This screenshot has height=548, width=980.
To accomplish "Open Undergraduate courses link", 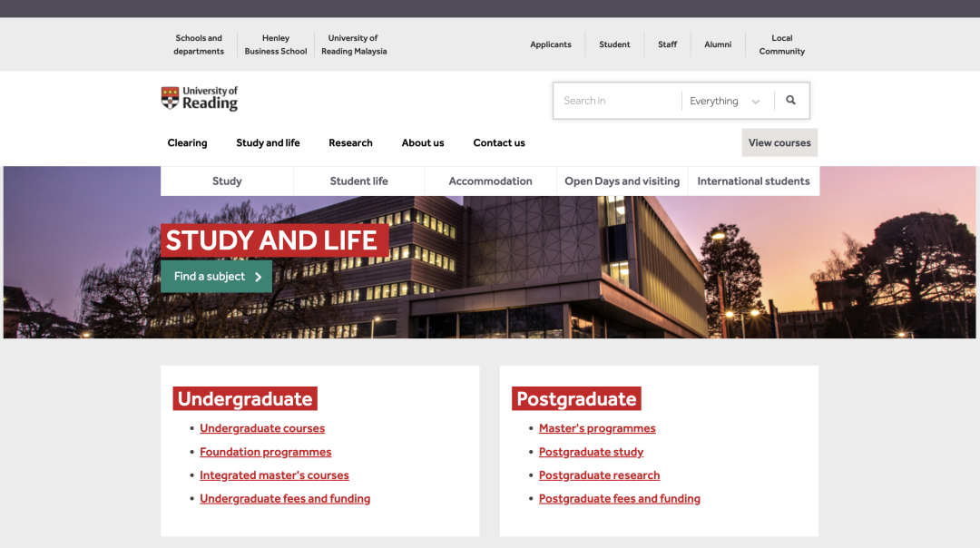I will point(262,428).
